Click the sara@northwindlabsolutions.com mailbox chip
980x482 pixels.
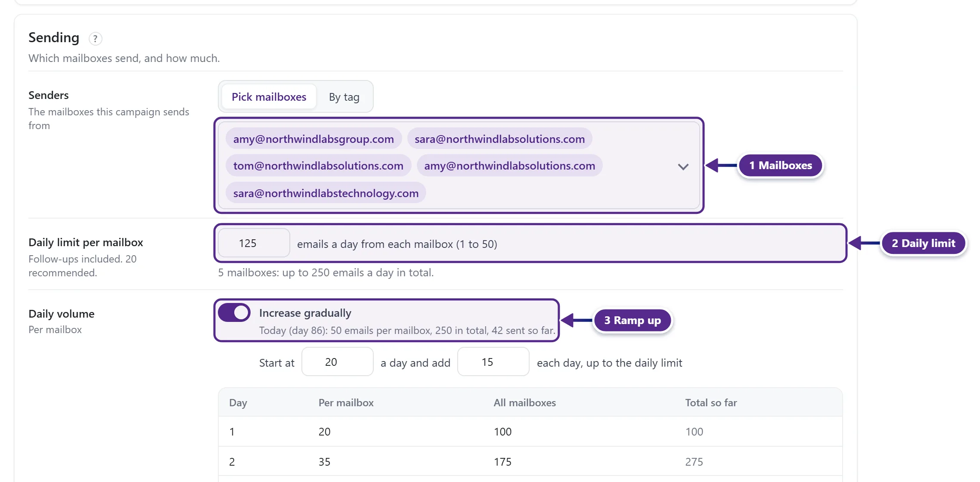(x=499, y=139)
